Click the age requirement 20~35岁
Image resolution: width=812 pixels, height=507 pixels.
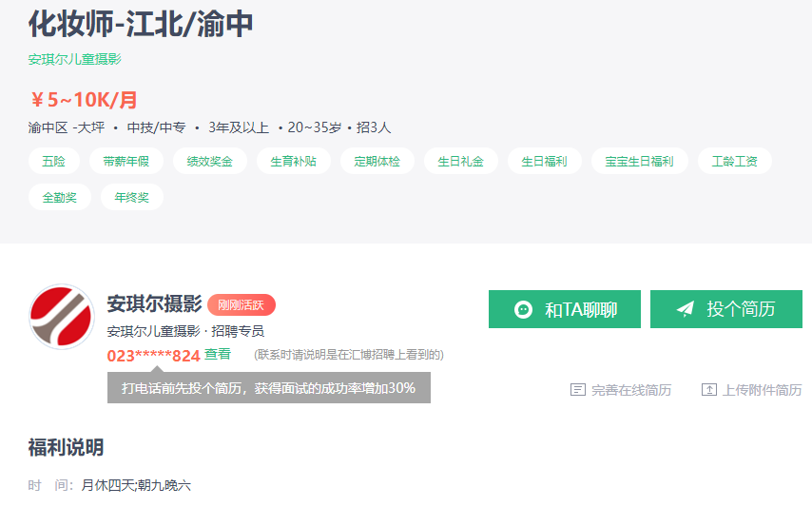pos(315,127)
